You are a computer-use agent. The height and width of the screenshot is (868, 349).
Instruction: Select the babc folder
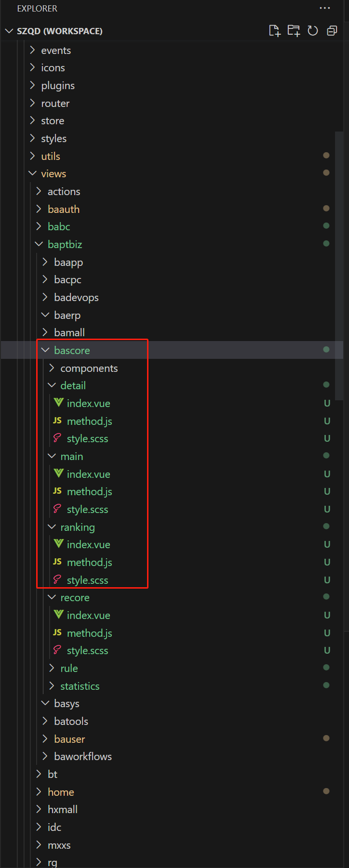point(59,227)
